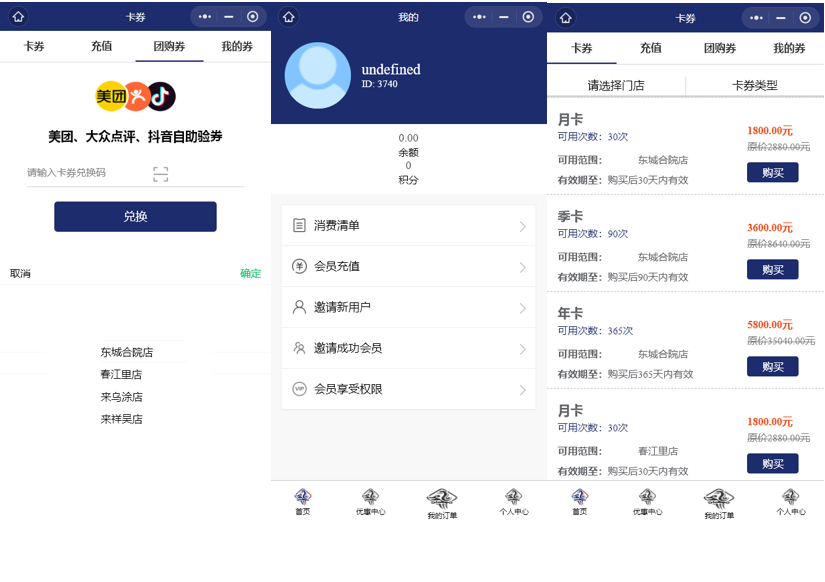825x582 pixels.
Task: Click the black 抖音 logo
Action: (x=161, y=96)
